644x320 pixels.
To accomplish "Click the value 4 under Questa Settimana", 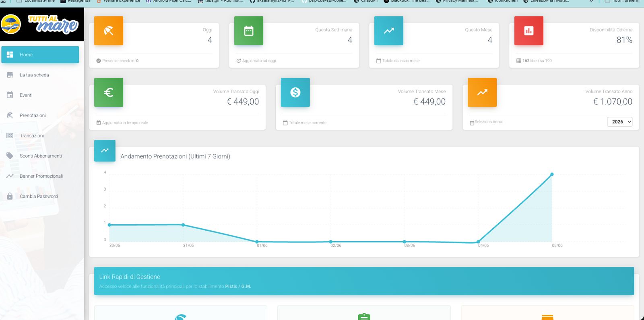I will tap(350, 40).
